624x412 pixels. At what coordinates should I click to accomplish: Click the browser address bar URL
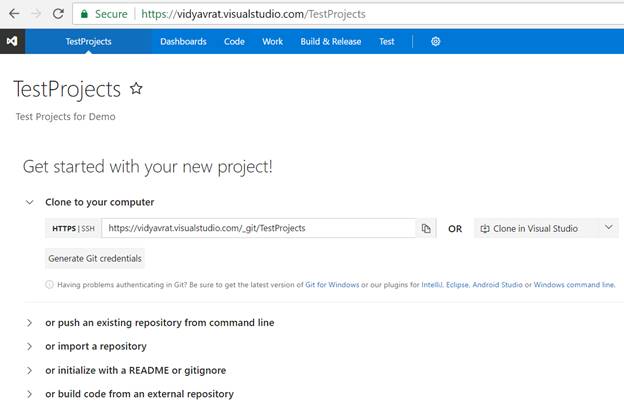click(x=253, y=14)
